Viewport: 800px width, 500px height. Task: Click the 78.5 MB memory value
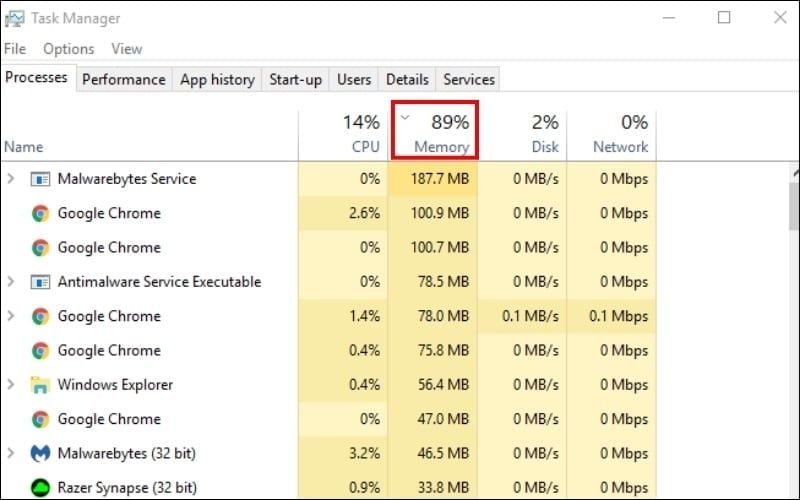coord(443,282)
